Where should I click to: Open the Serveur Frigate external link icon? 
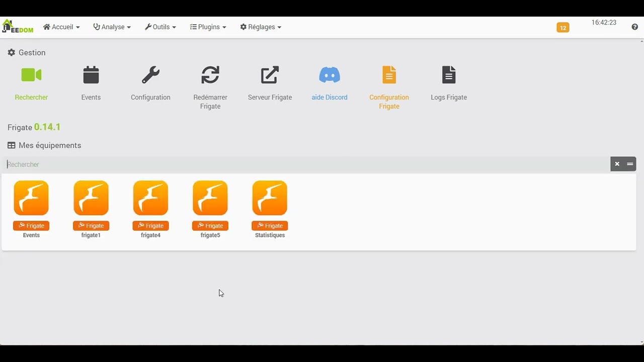click(x=270, y=75)
